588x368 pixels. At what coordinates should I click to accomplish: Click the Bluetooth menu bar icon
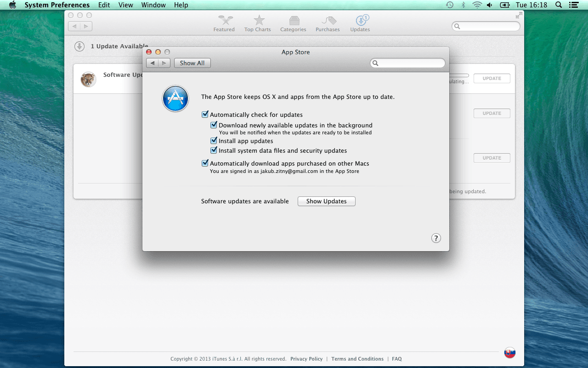pyautogui.click(x=464, y=5)
